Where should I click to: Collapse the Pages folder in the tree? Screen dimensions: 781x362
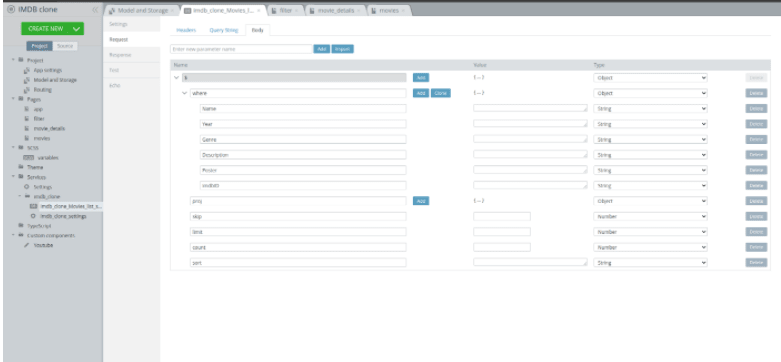[13, 99]
